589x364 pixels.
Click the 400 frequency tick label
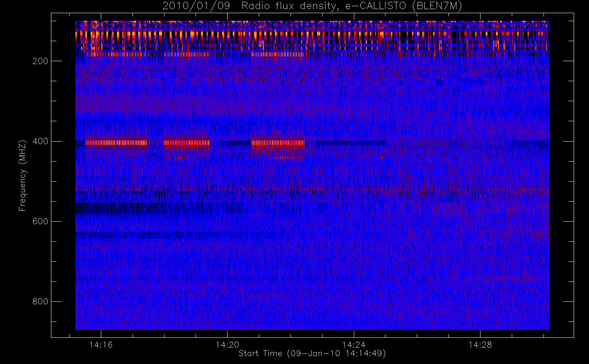40,141
